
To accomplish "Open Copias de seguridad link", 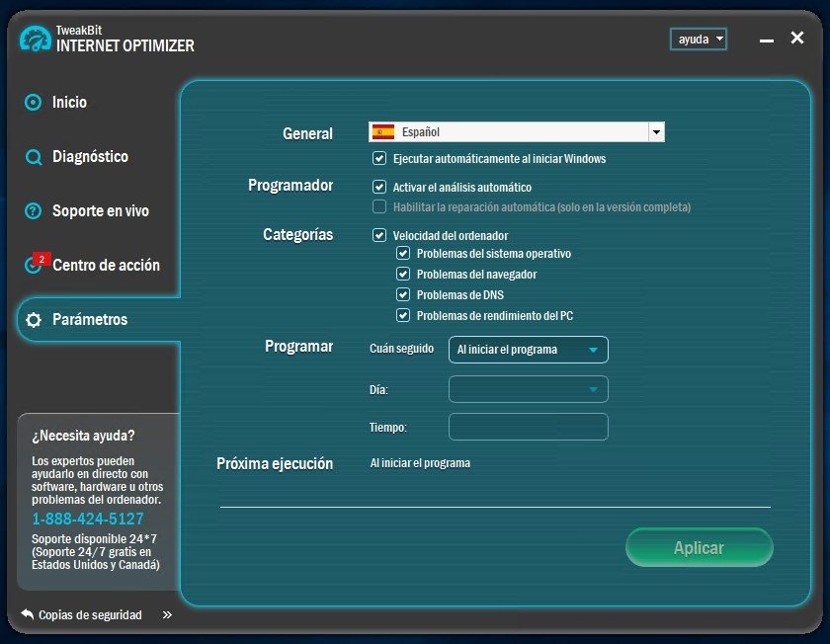I will pyautogui.click(x=90, y=615).
